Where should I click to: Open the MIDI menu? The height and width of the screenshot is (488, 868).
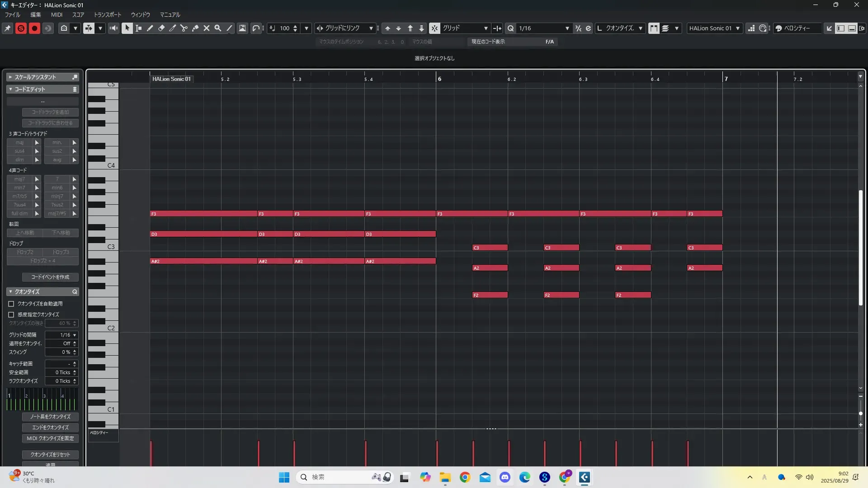point(57,14)
